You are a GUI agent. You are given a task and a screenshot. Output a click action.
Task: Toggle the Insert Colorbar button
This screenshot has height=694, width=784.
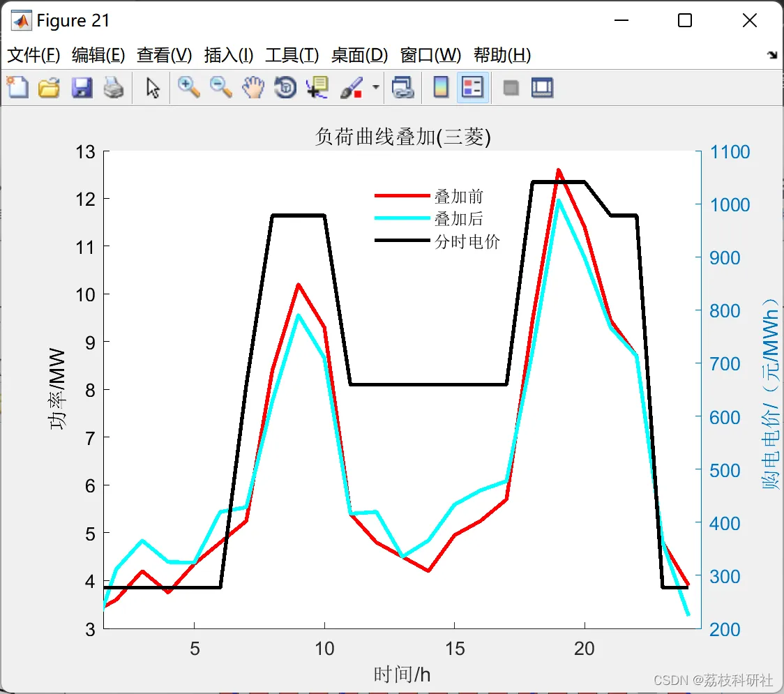pyautogui.click(x=441, y=87)
